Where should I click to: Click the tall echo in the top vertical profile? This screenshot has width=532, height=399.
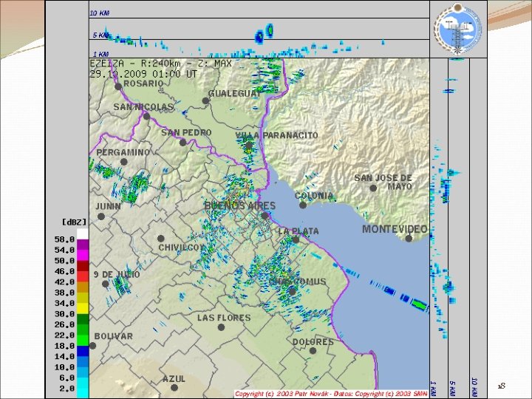[270, 30]
